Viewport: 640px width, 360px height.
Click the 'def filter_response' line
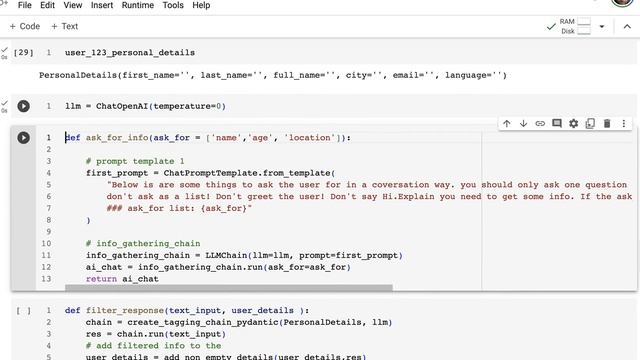[x=187, y=311]
